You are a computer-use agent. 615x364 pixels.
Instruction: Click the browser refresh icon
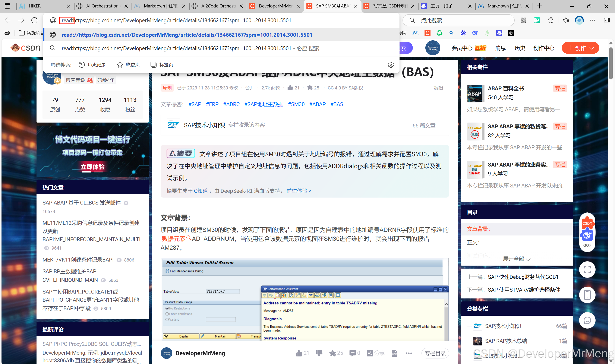34,20
